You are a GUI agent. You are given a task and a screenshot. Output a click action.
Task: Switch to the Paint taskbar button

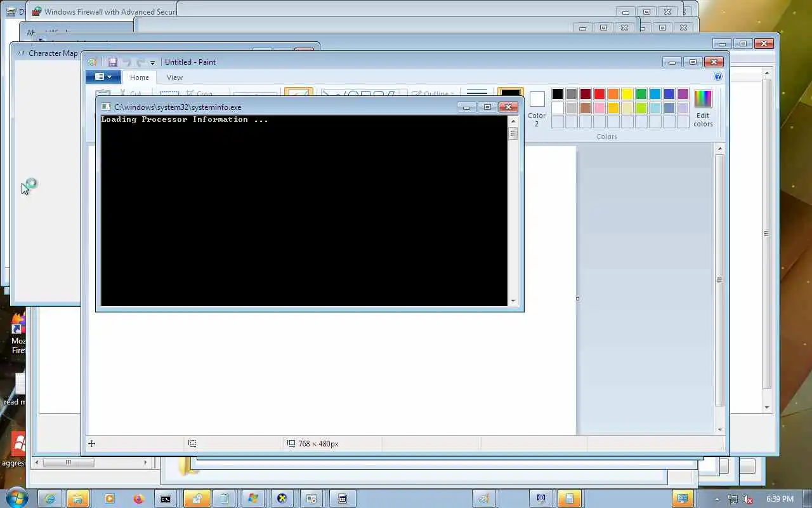(484, 498)
